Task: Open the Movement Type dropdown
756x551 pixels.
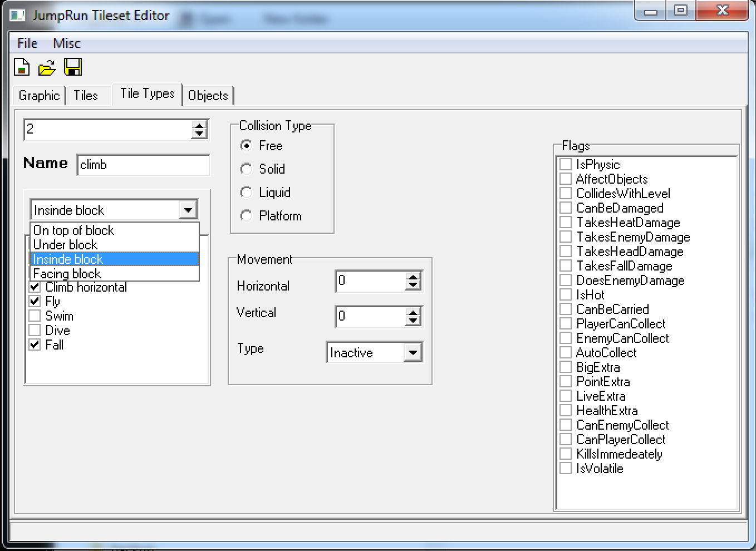Action: (x=413, y=352)
